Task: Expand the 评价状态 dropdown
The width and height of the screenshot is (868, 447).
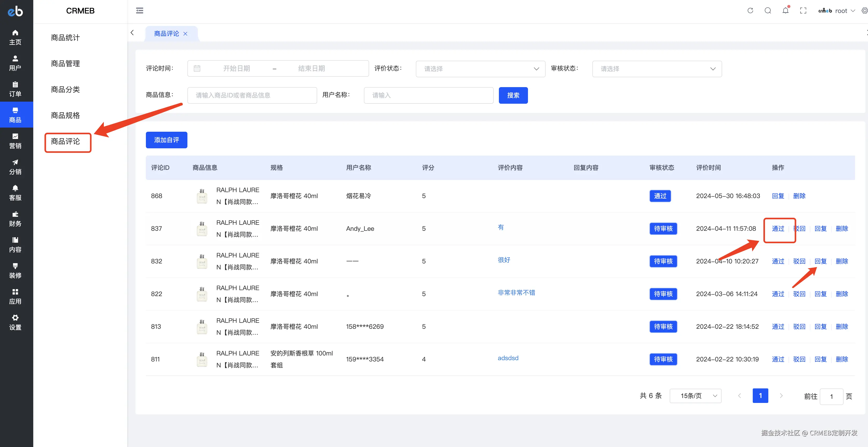Action: tap(480, 69)
